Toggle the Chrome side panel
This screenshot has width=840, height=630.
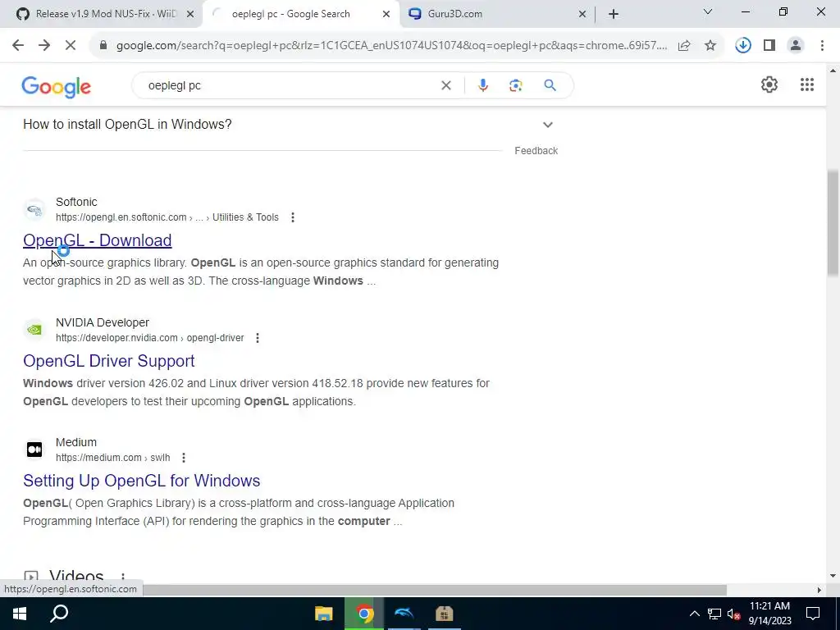(x=769, y=46)
